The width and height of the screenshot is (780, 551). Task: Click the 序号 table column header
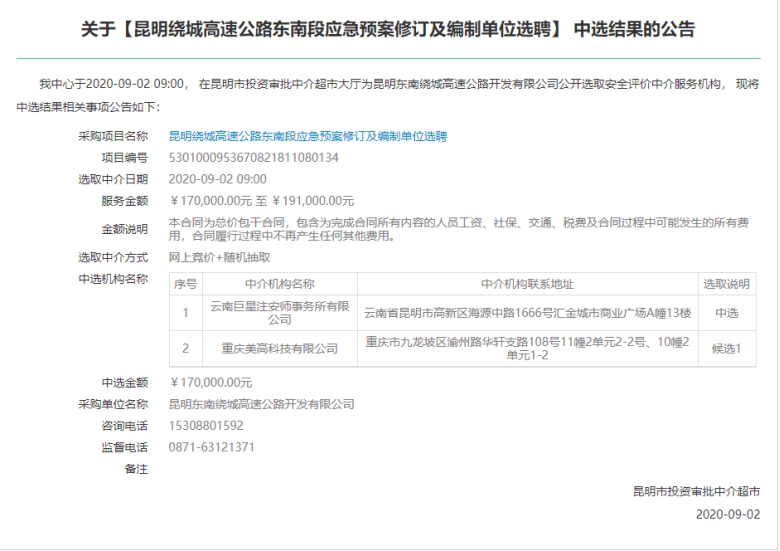[x=185, y=284]
